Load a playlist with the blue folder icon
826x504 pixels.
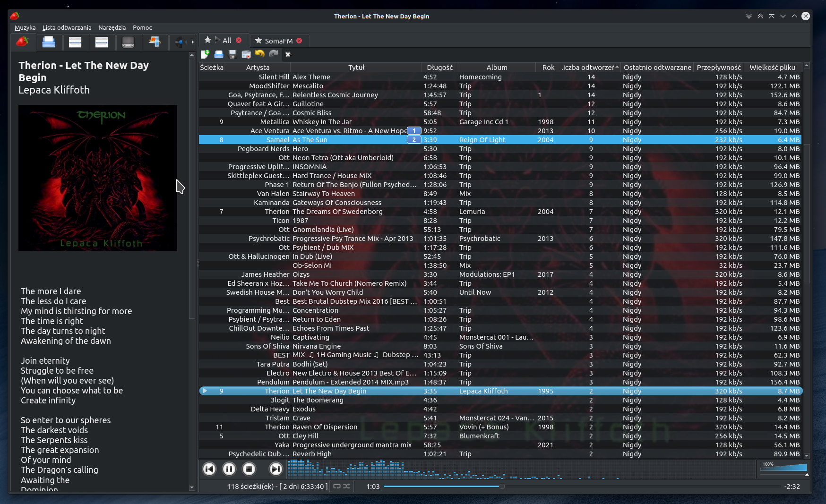(x=218, y=54)
